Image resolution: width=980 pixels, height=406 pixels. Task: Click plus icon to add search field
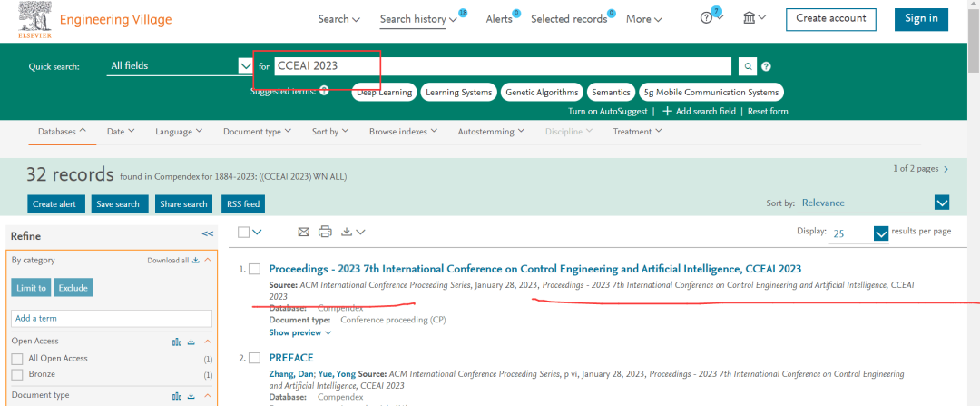point(667,112)
